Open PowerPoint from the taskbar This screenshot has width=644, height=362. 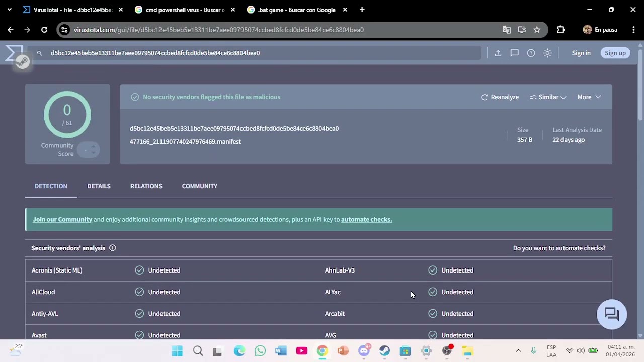pos(343,351)
